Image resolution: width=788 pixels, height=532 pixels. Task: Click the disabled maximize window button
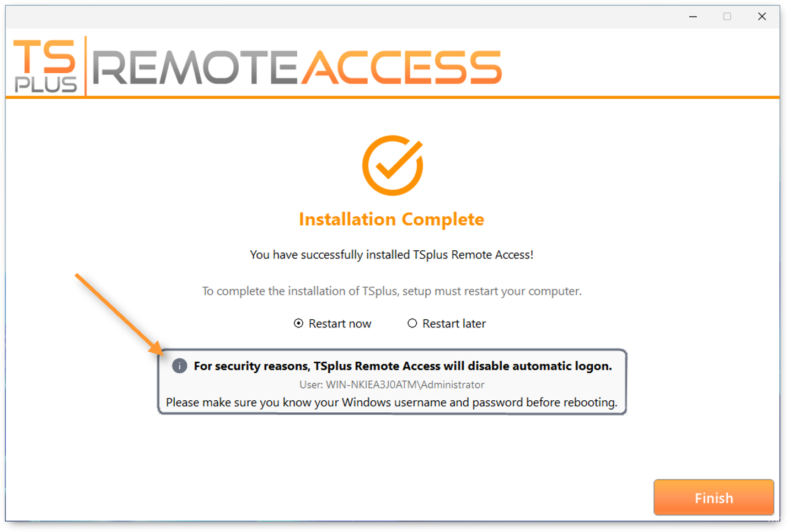point(727,17)
